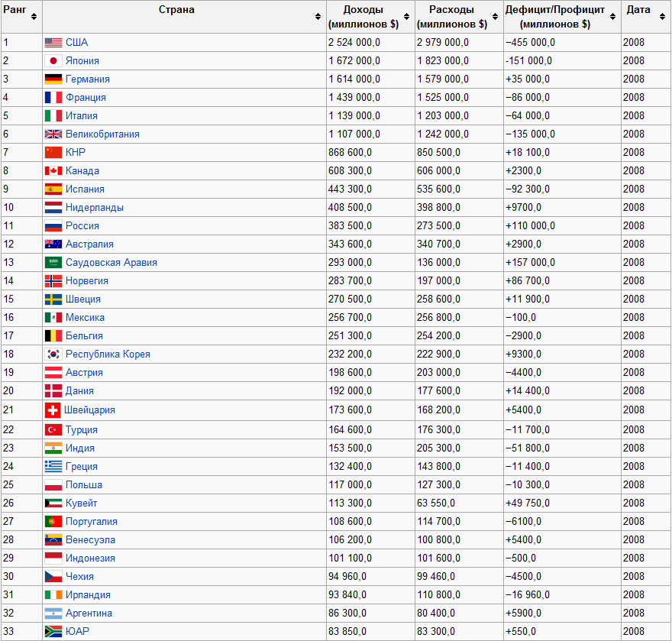Image resolution: width=672 pixels, height=641 pixels.
Task: Follow the Нидерланды link
Action: [94, 208]
